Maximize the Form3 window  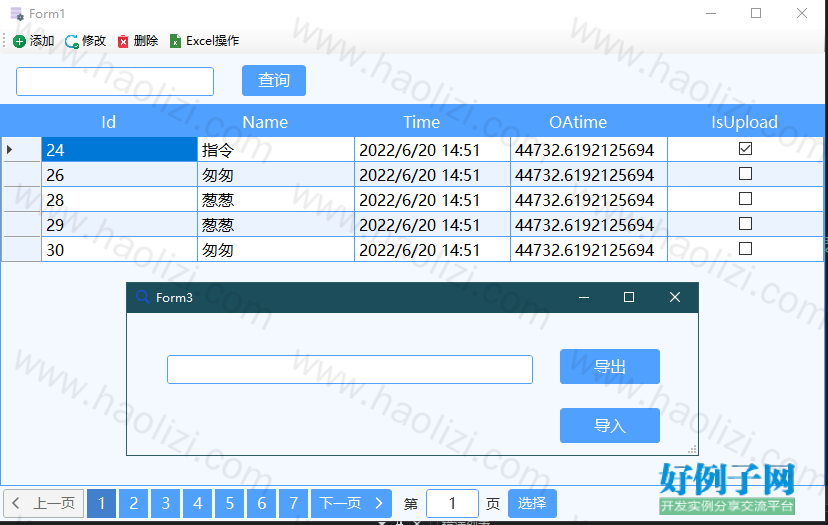628,297
